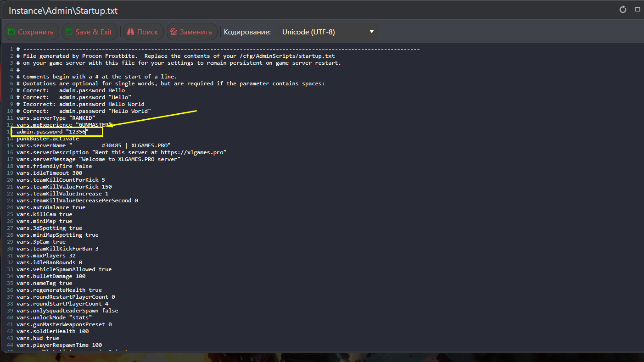Click the reload icon in title bar
The height and width of the screenshot is (362, 644).
pyautogui.click(x=623, y=10)
